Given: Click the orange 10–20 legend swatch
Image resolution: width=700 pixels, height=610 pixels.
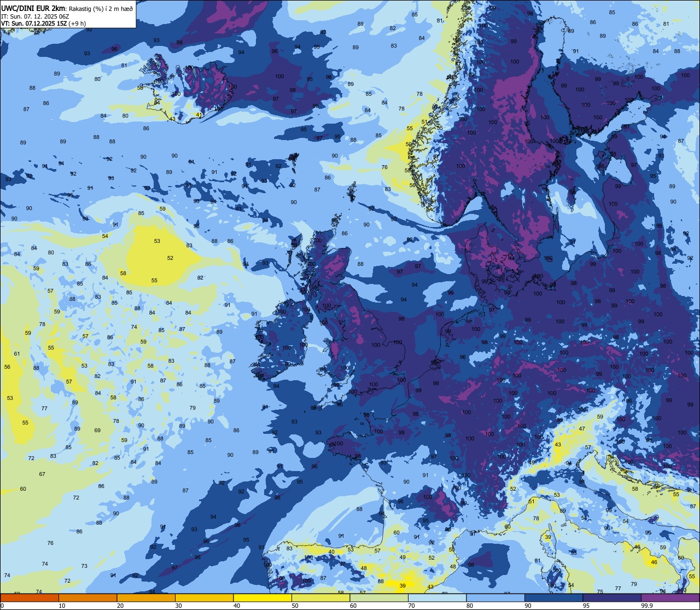Looking at the screenshot, I should (87, 597).
